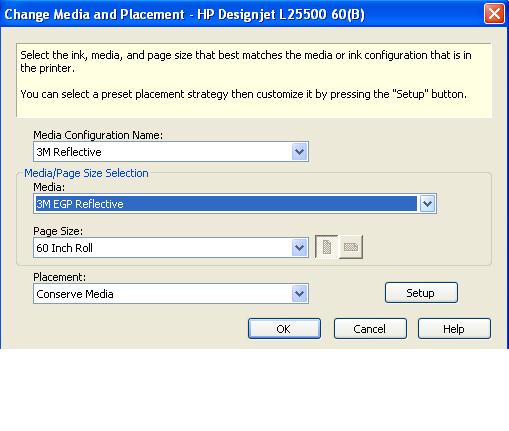Open the Media dropdown arrow
509x431 pixels.
click(x=427, y=203)
